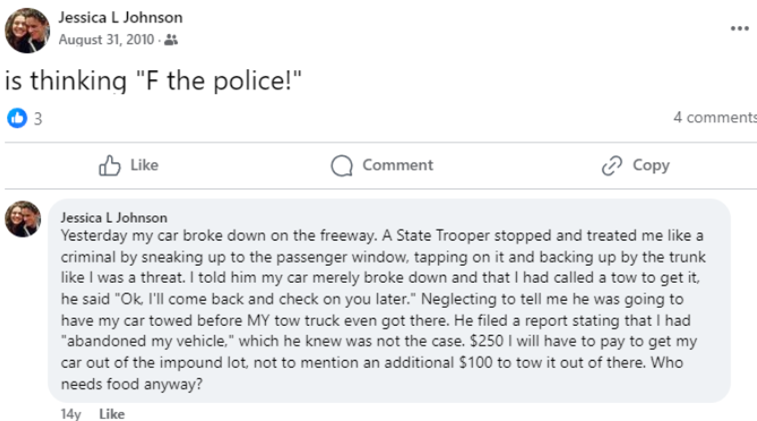Click the thumbs-up icon on the Like button

click(110, 166)
